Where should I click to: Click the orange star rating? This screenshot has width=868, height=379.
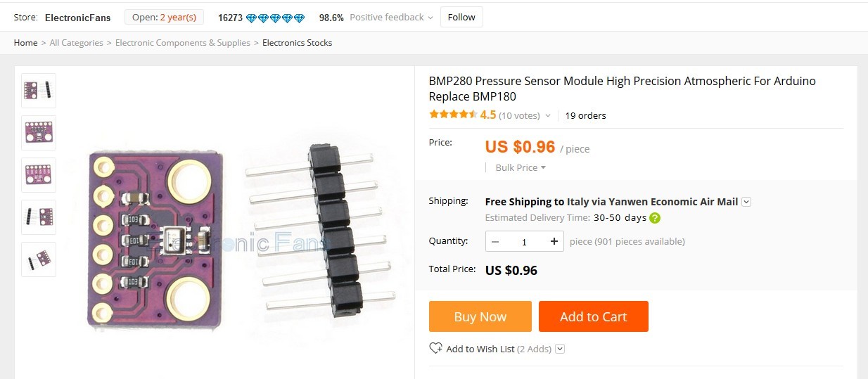click(x=453, y=115)
